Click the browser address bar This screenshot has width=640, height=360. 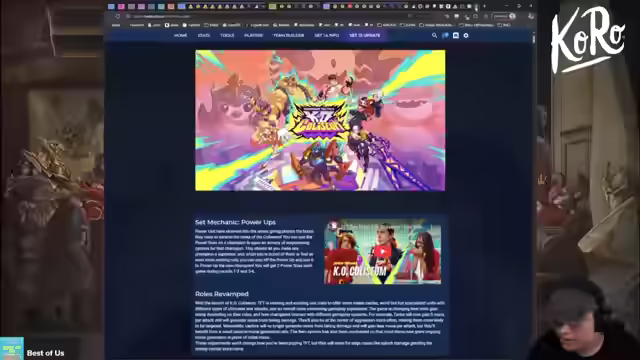click(265, 16)
